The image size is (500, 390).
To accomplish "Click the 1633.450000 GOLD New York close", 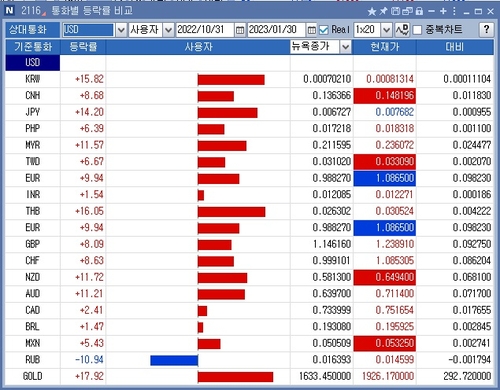I will click(x=325, y=376).
